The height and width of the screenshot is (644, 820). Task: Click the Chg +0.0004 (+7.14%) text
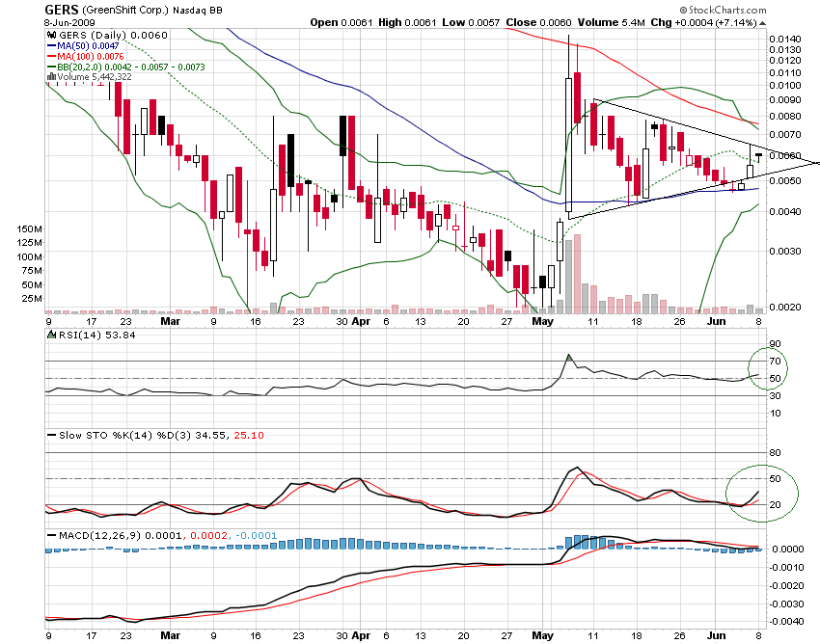tap(703, 22)
